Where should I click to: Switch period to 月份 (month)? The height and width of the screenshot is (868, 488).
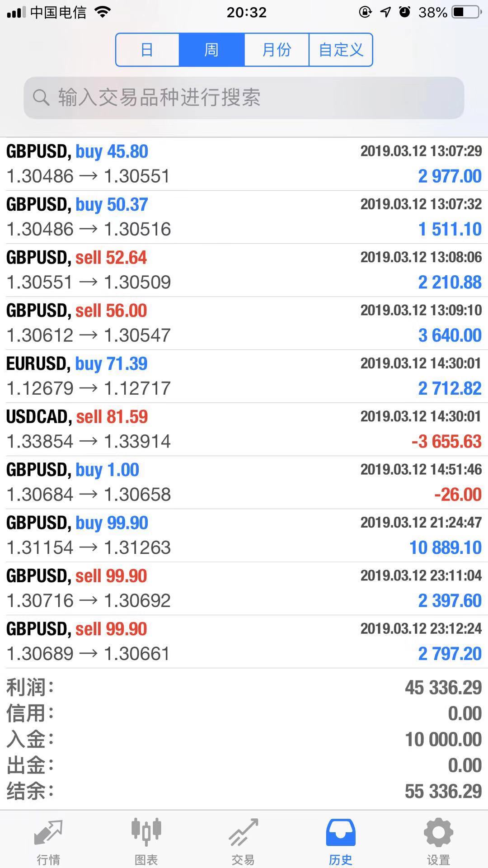[x=277, y=50]
